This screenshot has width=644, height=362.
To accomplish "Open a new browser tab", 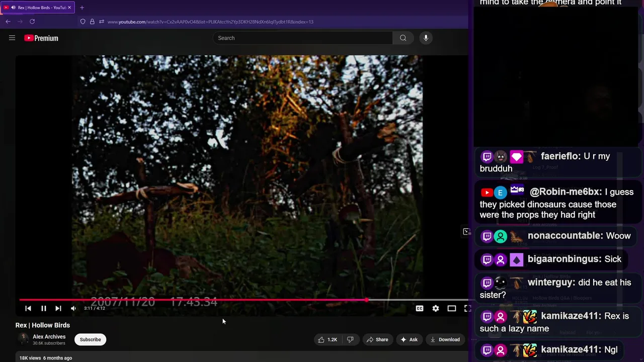I will [82, 8].
